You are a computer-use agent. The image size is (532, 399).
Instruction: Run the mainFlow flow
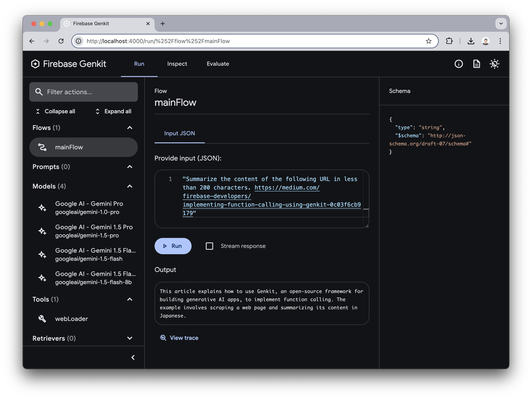pos(173,246)
